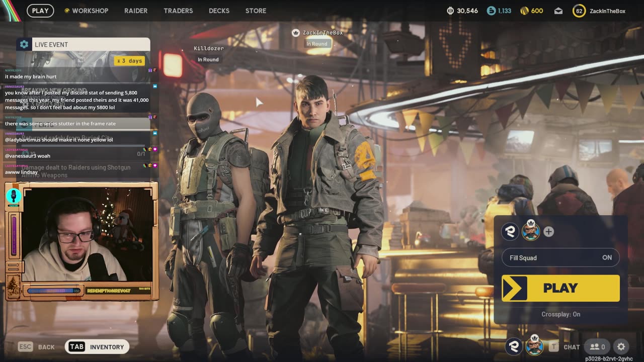Click the '@vanessaur3 woah' chat message
The image size is (644, 362).
[x=28, y=156]
